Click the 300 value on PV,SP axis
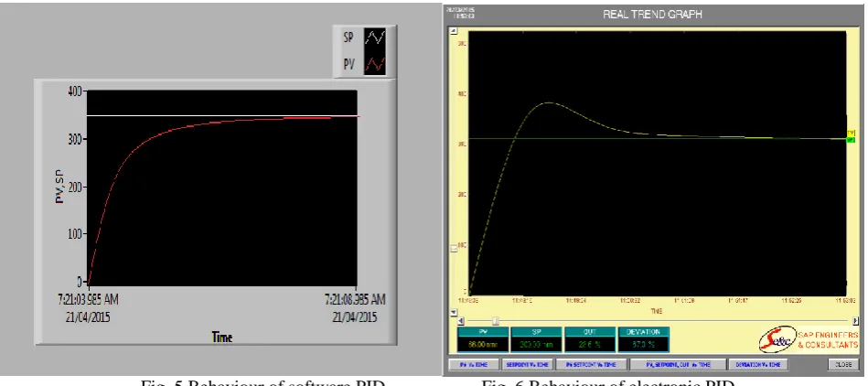Viewport: 868px width, 386px height. (73, 139)
